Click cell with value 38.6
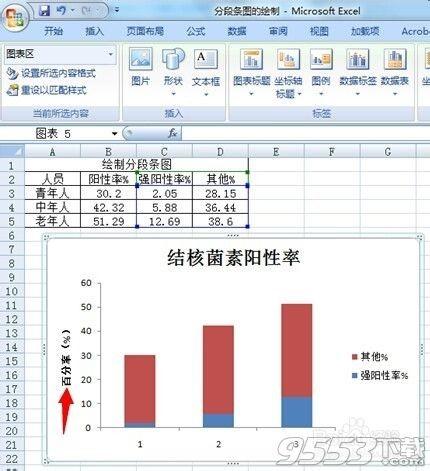The image size is (430, 471). 220,221
